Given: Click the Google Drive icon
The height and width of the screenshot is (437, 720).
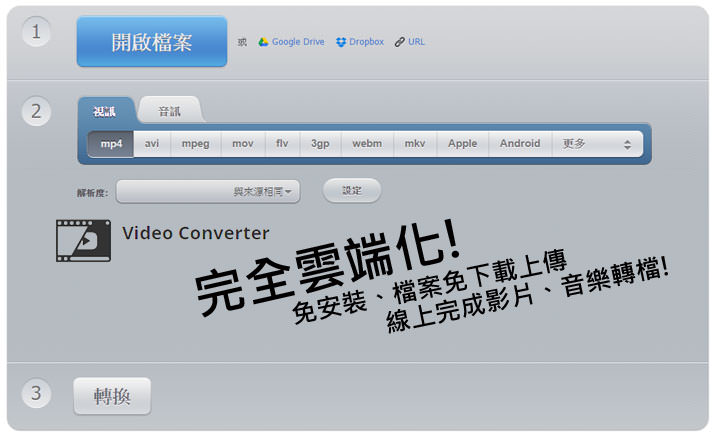Looking at the screenshot, I should click(x=263, y=42).
